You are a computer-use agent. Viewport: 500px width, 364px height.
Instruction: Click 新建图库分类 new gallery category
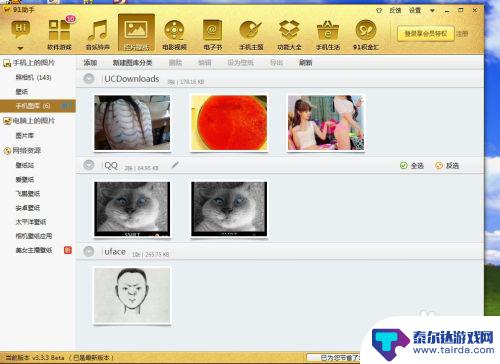click(132, 63)
